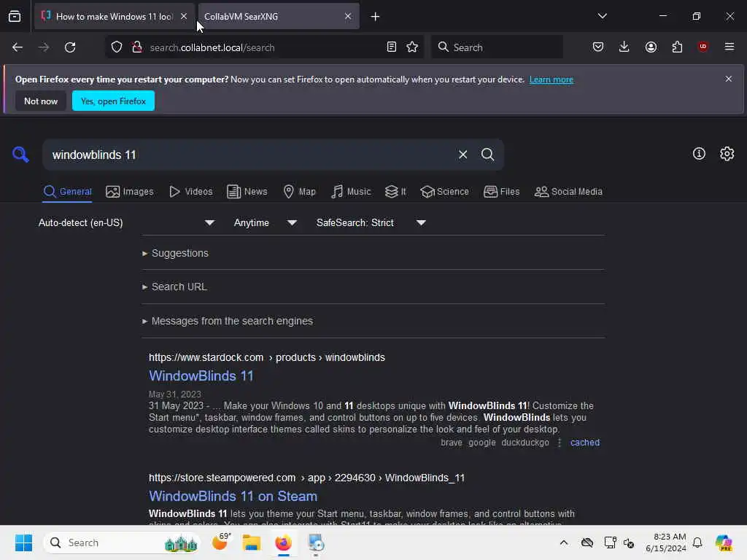747x560 pixels.
Task: Select the Music search category
Action: pos(351,192)
